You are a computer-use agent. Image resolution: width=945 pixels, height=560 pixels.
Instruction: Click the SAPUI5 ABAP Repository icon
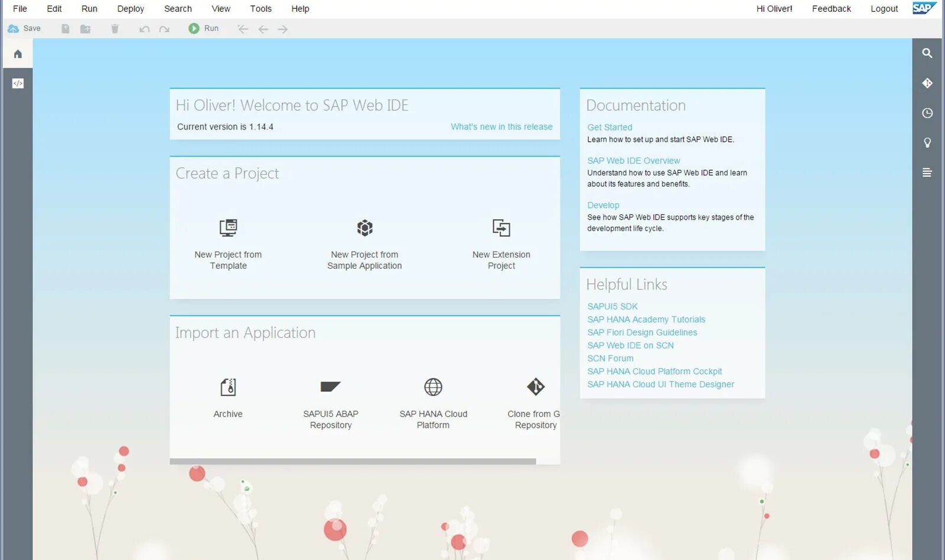pyautogui.click(x=331, y=387)
